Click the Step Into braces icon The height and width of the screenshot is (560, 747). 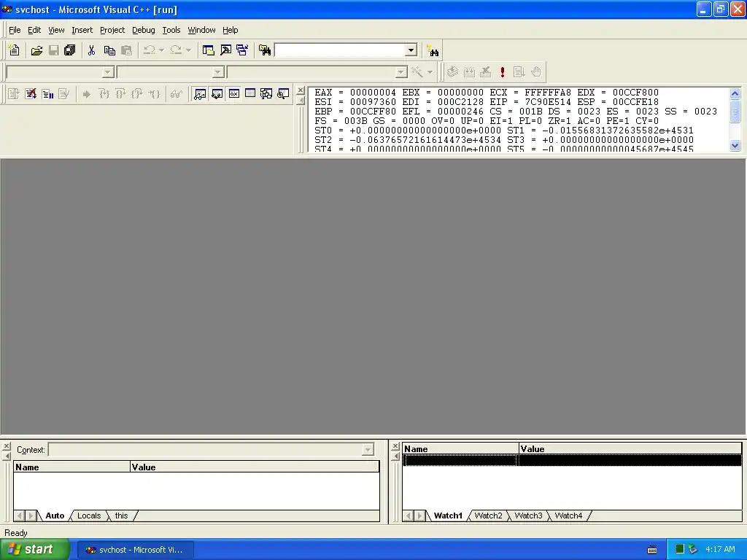104,94
